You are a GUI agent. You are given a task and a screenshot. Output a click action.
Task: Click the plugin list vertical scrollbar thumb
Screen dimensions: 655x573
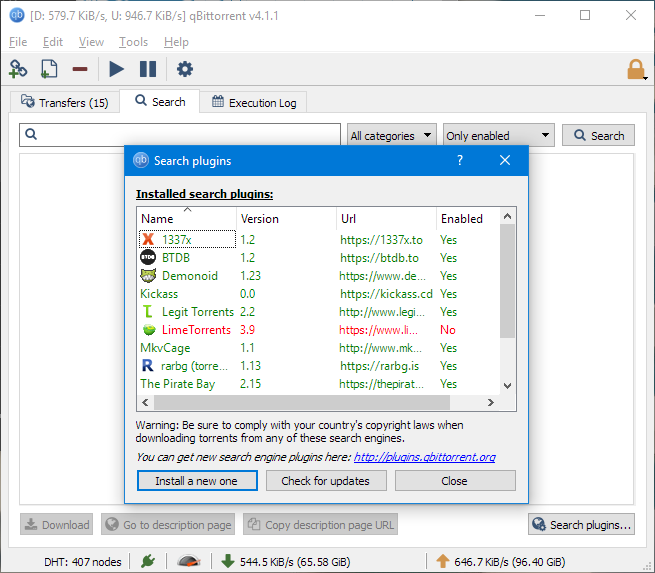[x=507, y=281]
